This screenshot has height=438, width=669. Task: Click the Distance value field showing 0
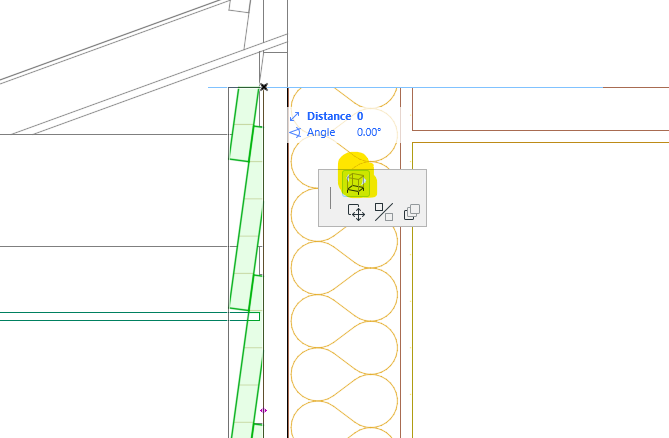point(361,116)
